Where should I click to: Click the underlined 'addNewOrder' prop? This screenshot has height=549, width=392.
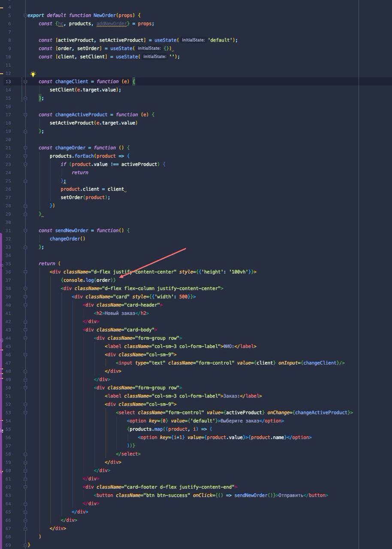(112, 24)
